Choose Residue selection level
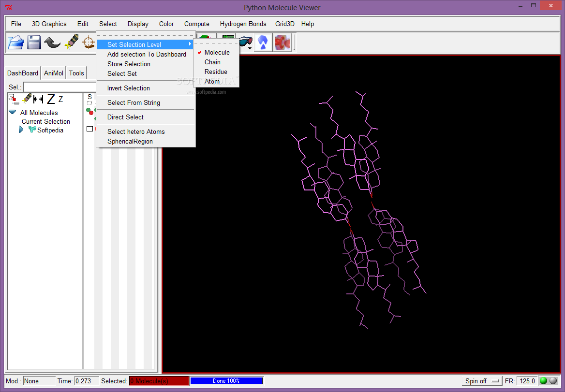The image size is (565, 392). [x=216, y=72]
